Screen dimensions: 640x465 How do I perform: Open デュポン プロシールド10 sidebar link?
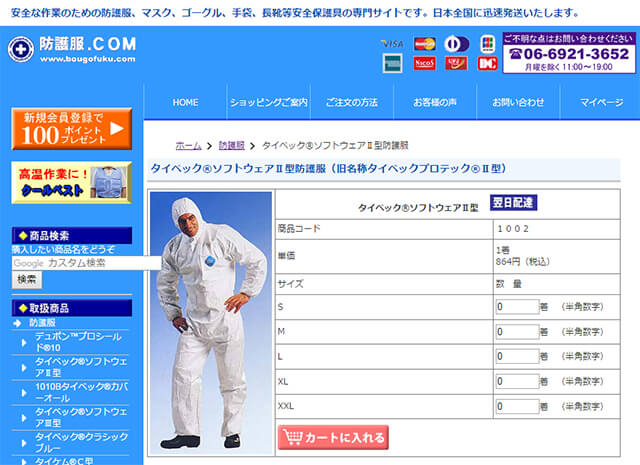point(78,342)
